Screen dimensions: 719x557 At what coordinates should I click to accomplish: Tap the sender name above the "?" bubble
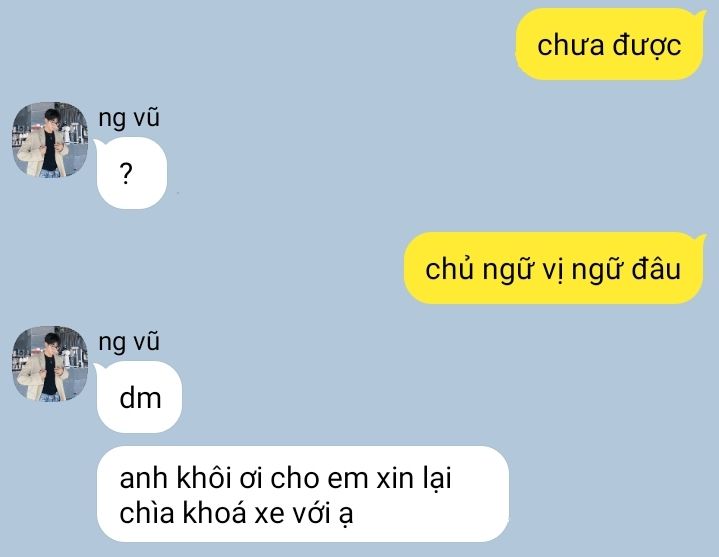tap(129, 118)
